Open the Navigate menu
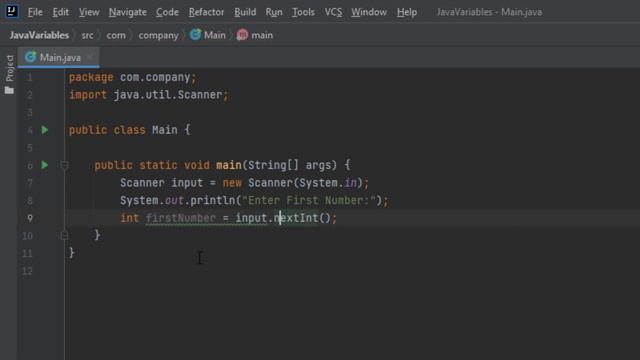This screenshot has height=360, width=640. pos(128,12)
